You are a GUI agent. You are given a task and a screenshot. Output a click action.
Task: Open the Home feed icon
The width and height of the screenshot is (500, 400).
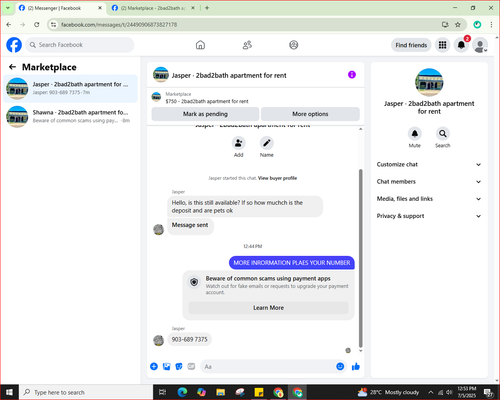tap(200, 45)
